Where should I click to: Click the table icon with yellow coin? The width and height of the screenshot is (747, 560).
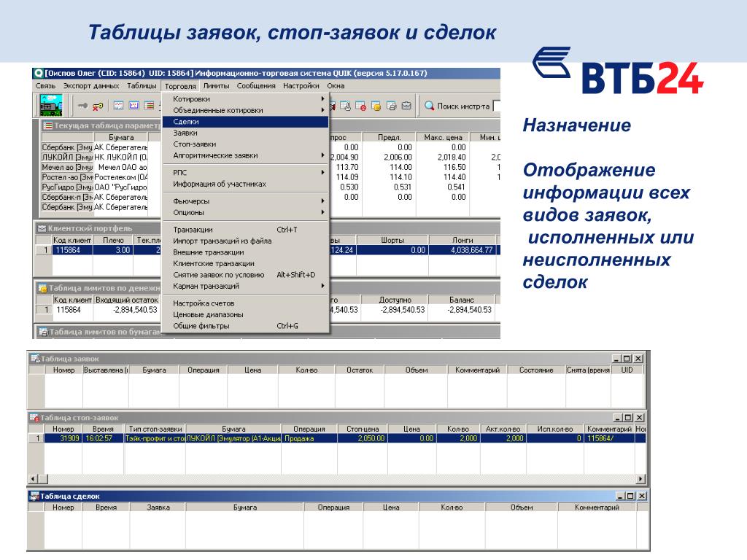click(376, 106)
